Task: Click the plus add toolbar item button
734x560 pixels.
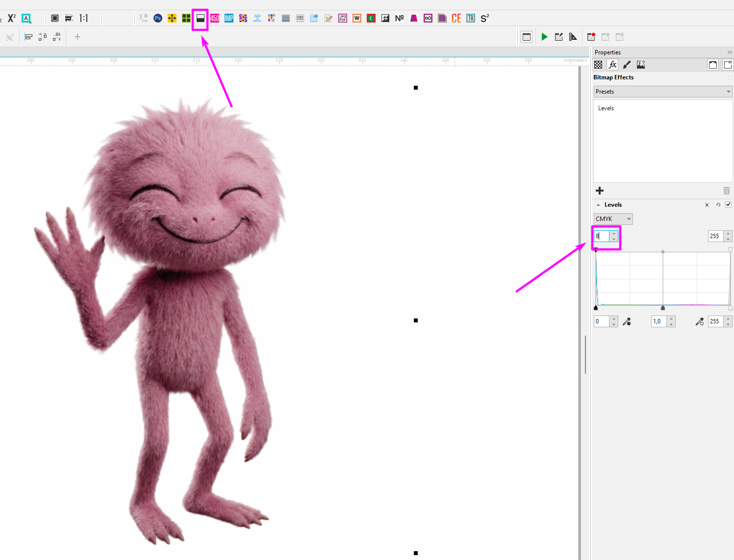Action: 77,37
